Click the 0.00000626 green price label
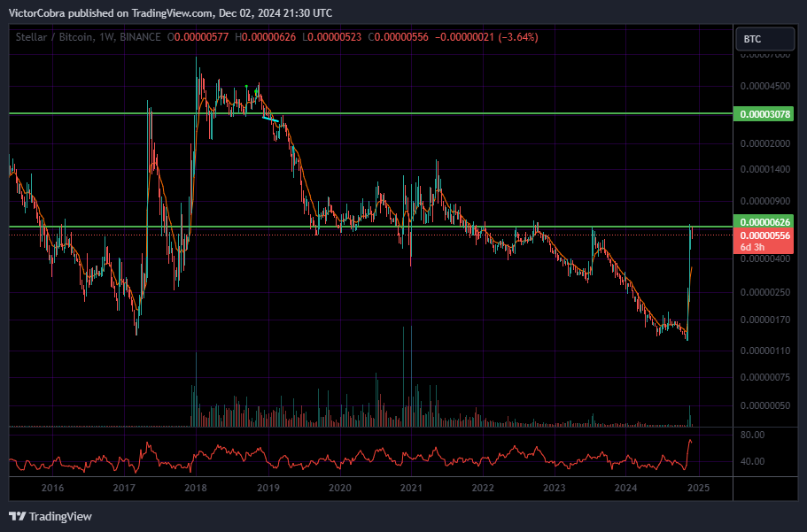Viewport: 807px width, 532px height. click(x=763, y=222)
